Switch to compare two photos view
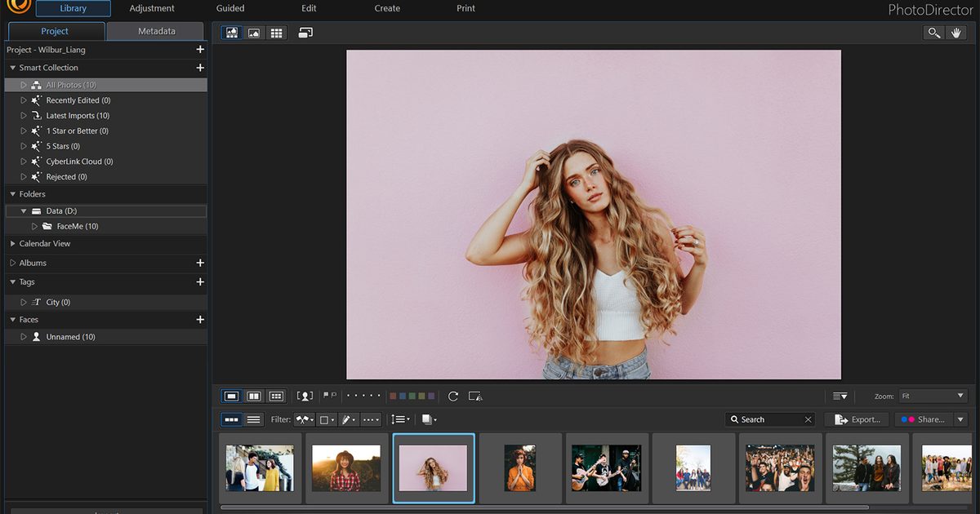 (x=254, y=396)
